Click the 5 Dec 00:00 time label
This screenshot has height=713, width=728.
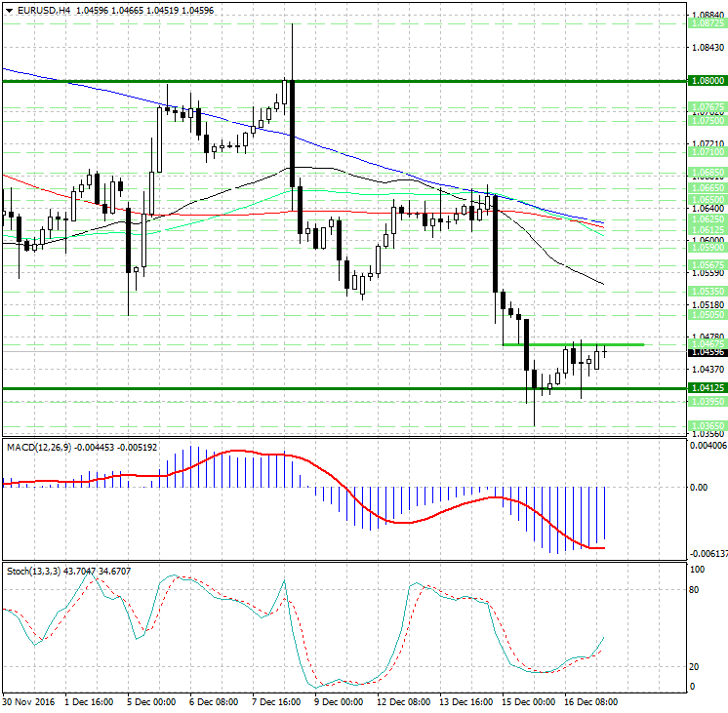coord(151,701)
